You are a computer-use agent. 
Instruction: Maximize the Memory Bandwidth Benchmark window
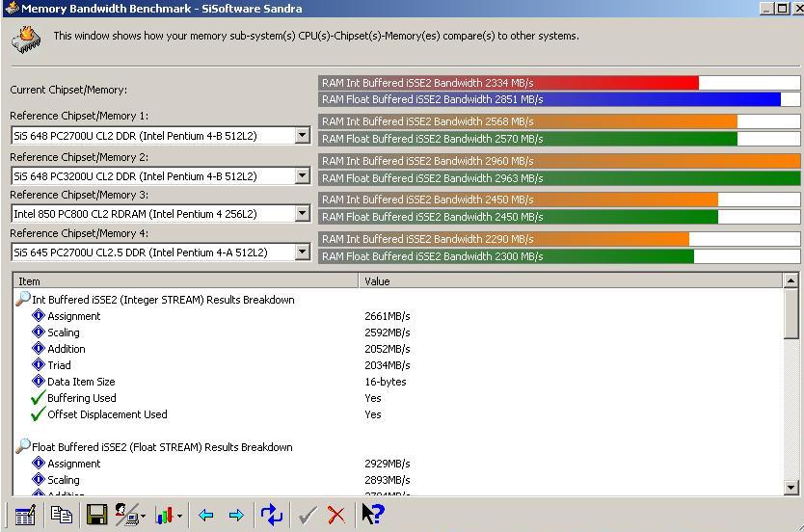click(782, 9)
